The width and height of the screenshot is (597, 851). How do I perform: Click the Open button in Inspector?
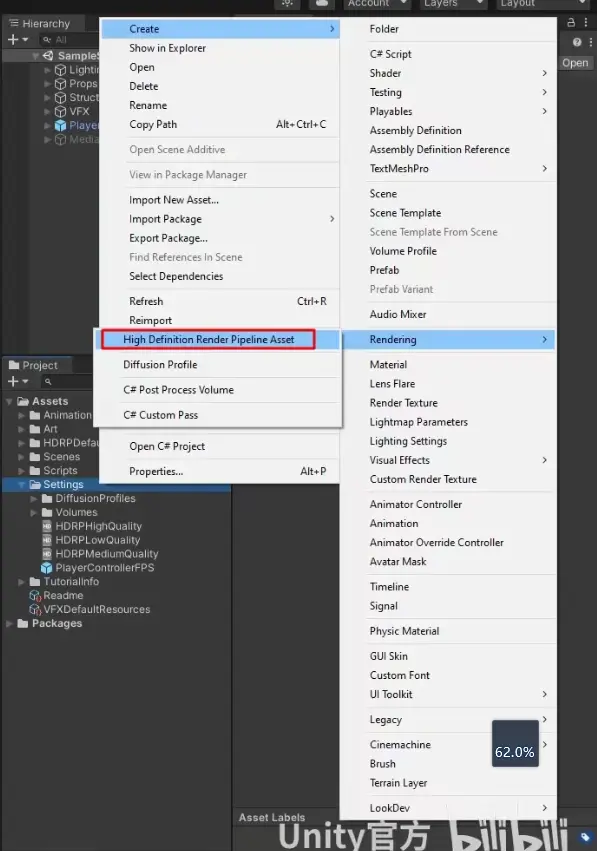[x=575, y=63]
